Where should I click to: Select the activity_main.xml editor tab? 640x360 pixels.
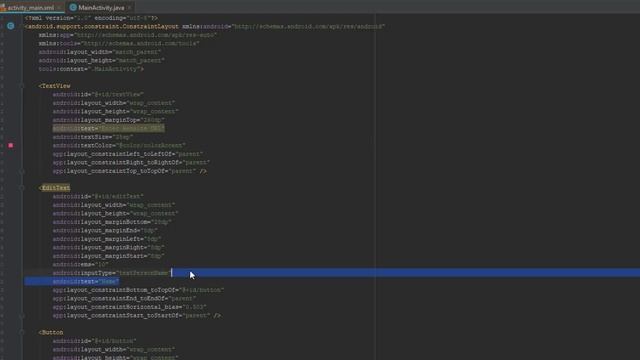(x=30, y=7)
